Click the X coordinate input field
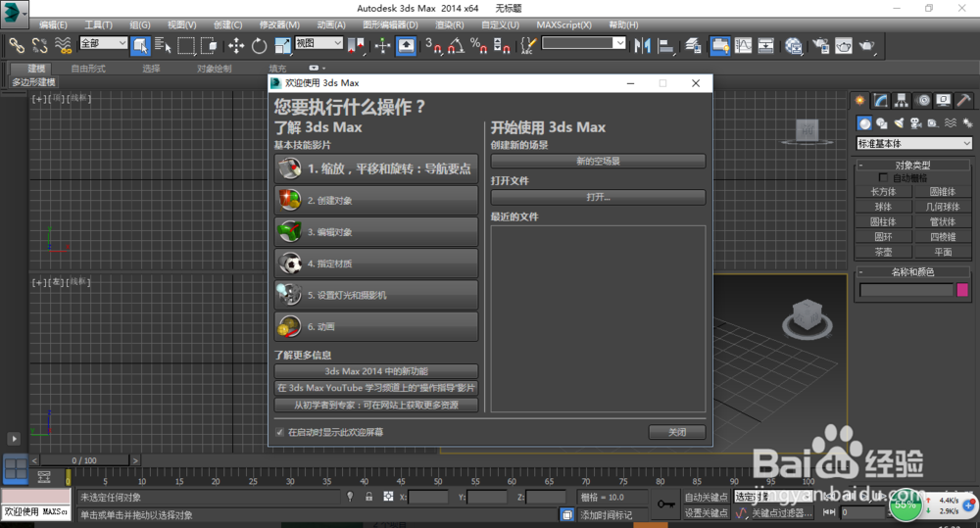Viewport: 980px width, 528px height. point(428,498)
